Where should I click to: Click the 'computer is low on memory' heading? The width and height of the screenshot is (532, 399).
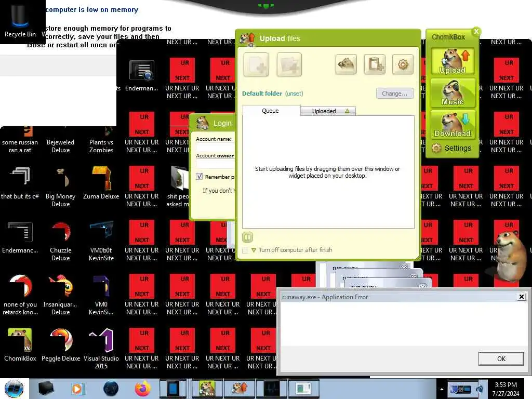[91, 9]
